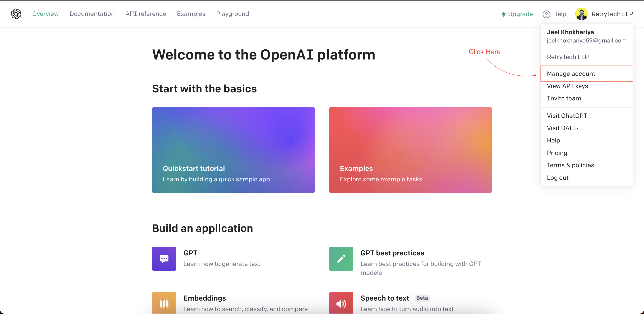Click the Help question mark icon
The height and width of the screenshot is (314, 644).
(546, 14)
